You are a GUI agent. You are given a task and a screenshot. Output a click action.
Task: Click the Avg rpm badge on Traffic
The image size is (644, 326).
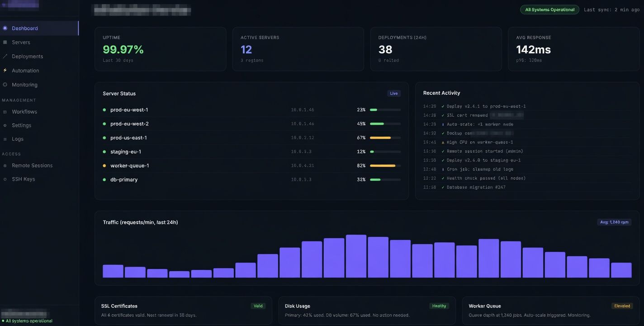[x=614, y=222]
